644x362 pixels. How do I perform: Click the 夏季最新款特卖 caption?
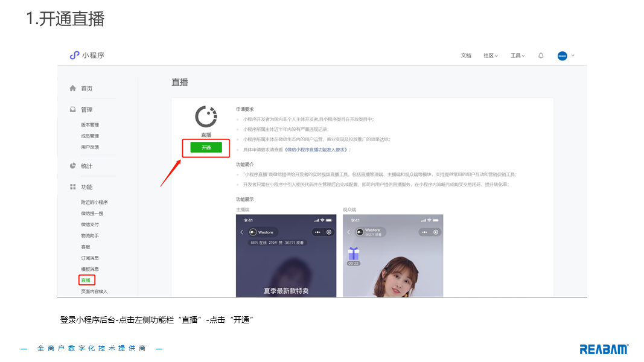(x=286, y=291)
